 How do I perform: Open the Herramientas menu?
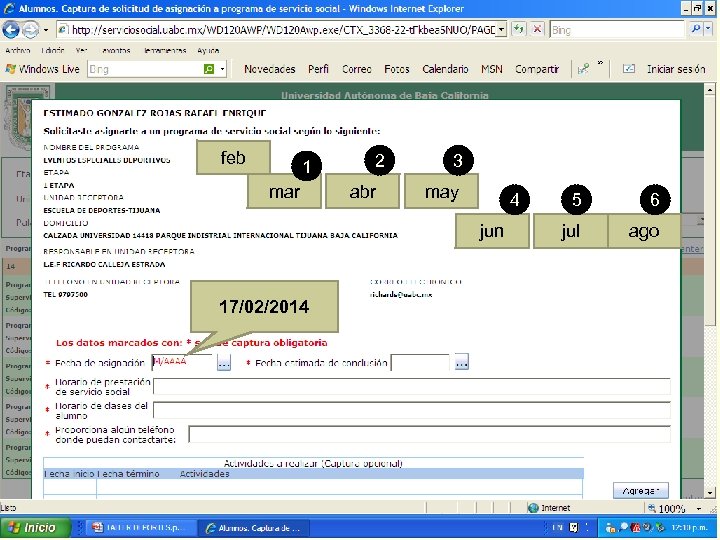click(164, 51)
